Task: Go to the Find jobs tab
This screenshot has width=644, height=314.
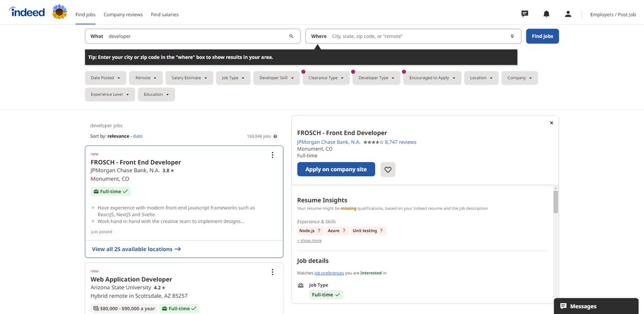Action: tap(86, 14)
